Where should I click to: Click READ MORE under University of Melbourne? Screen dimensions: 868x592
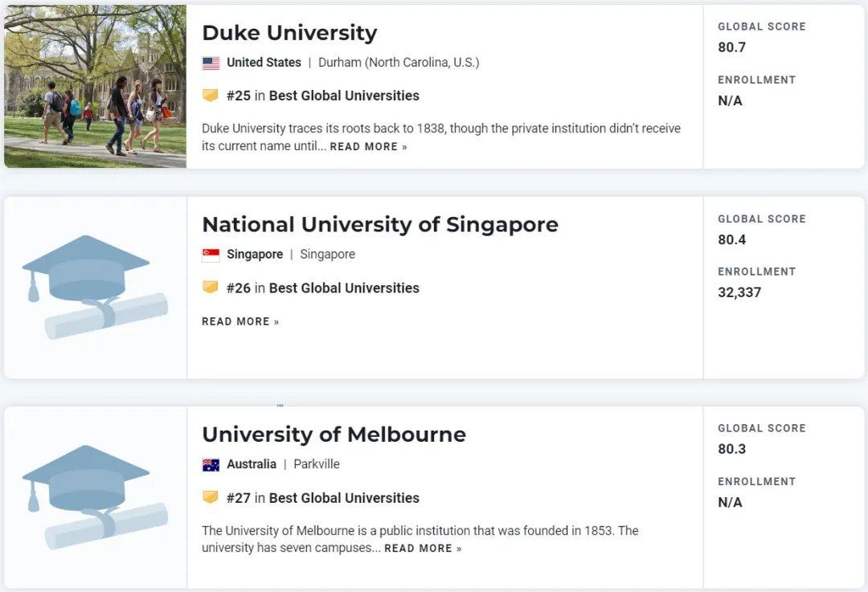pyautogui.click(x=418, y=548)
